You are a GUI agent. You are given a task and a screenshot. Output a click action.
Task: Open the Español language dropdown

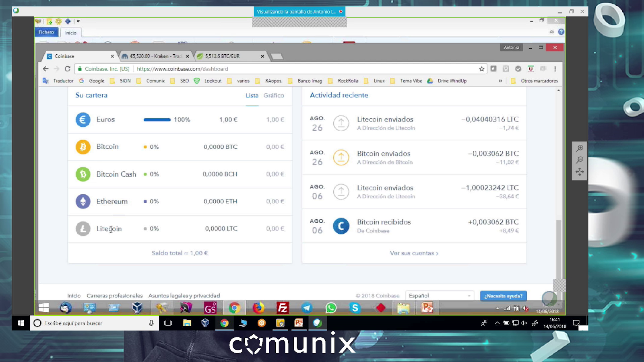(x=440, y=296)
